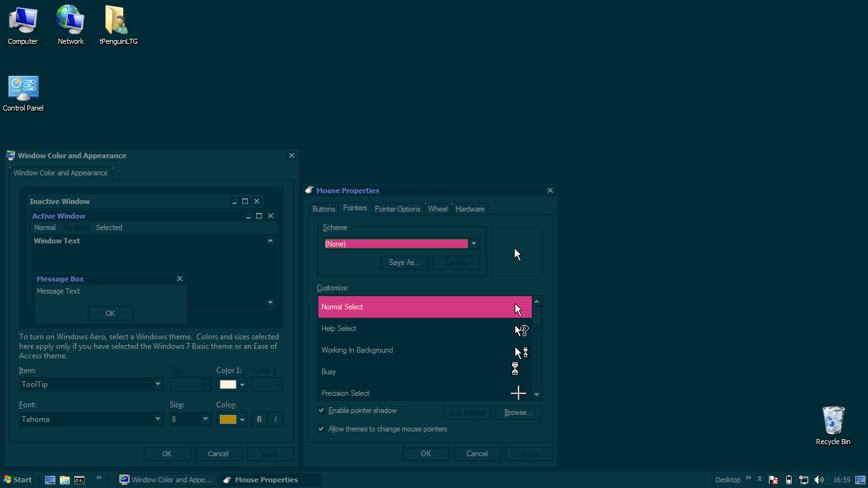This screenshot has height=488, width=868.
Task: Click the battery power tray icon
Action: (x=789, y=480)
